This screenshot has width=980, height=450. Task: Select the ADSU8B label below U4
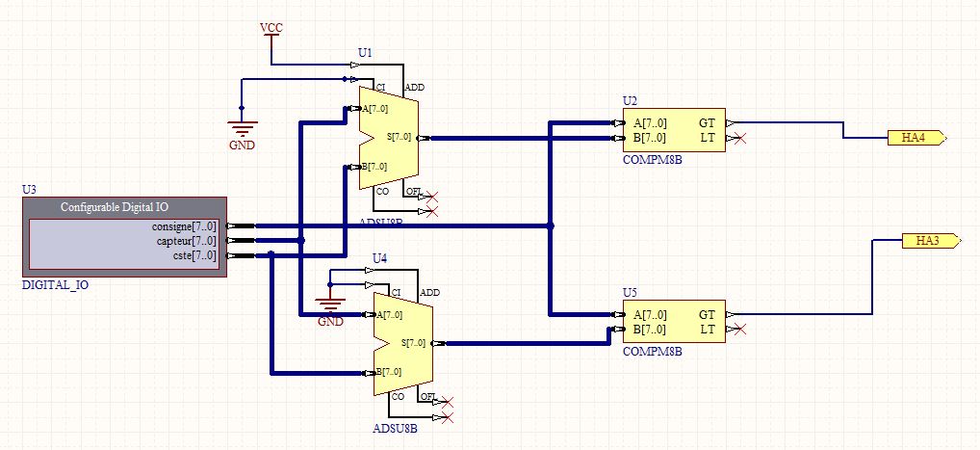tap(395, 429)
